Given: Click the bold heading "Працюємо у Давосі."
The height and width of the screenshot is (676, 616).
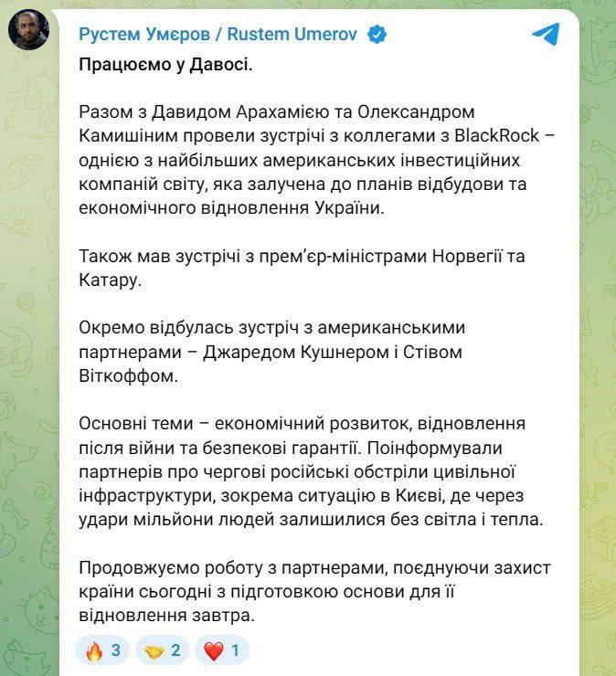Looking at the screenshot, I should point(165,66).
